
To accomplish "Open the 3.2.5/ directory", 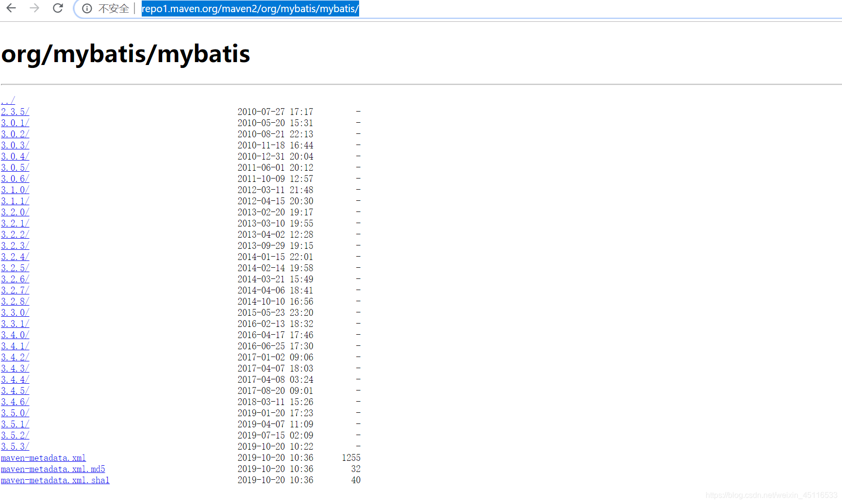I will tap(15, 268).
